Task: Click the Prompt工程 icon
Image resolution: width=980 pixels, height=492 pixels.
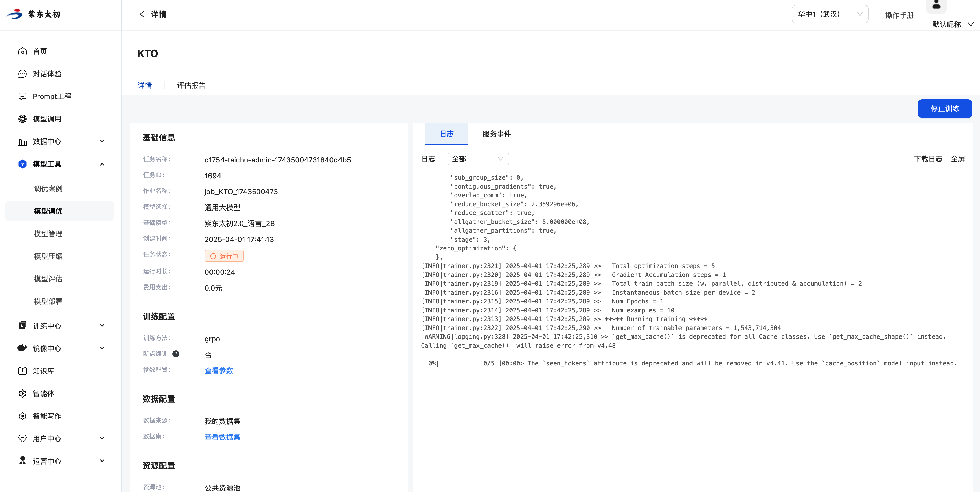Action: (23, 96)
